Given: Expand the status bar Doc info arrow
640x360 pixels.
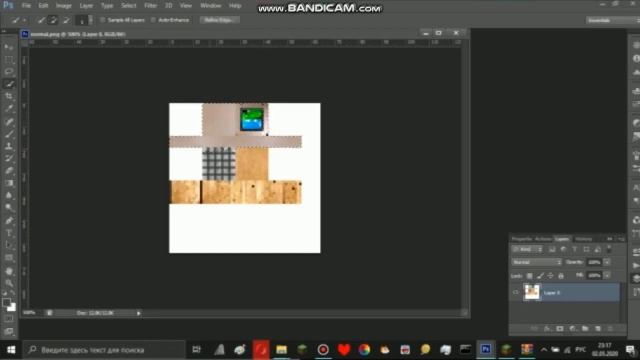Looking at the screenshot, I should (139, 313).
